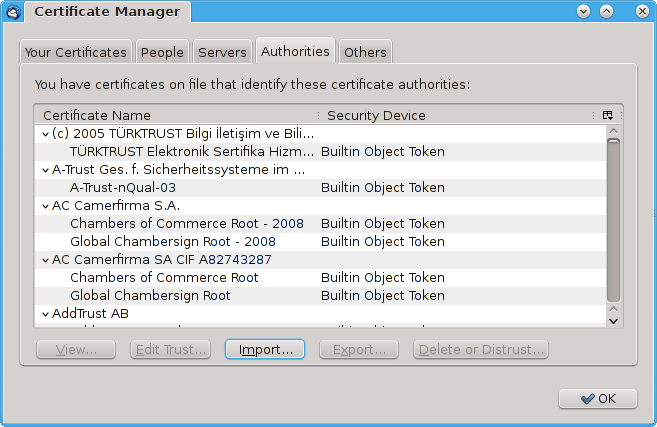Viewport: 657px width, 427px height.
Task: Click Builtin Object Token beside A-Trust-nQual-03
Action: 383,188
